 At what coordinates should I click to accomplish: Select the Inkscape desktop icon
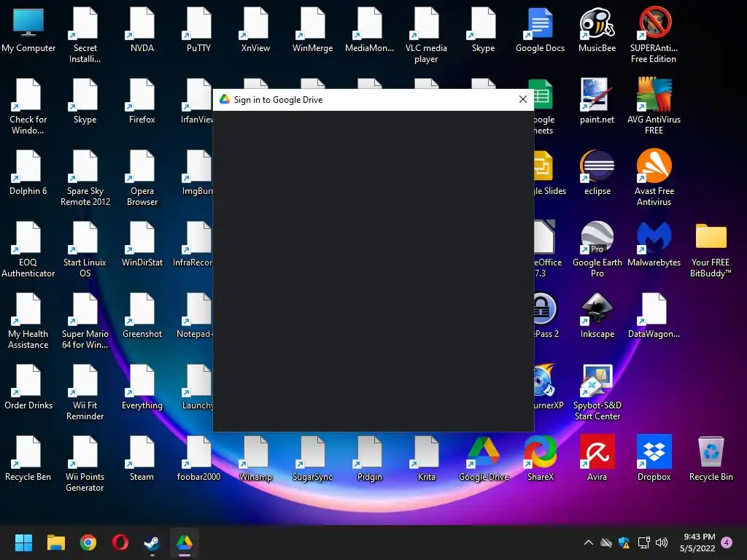(597, 315)
